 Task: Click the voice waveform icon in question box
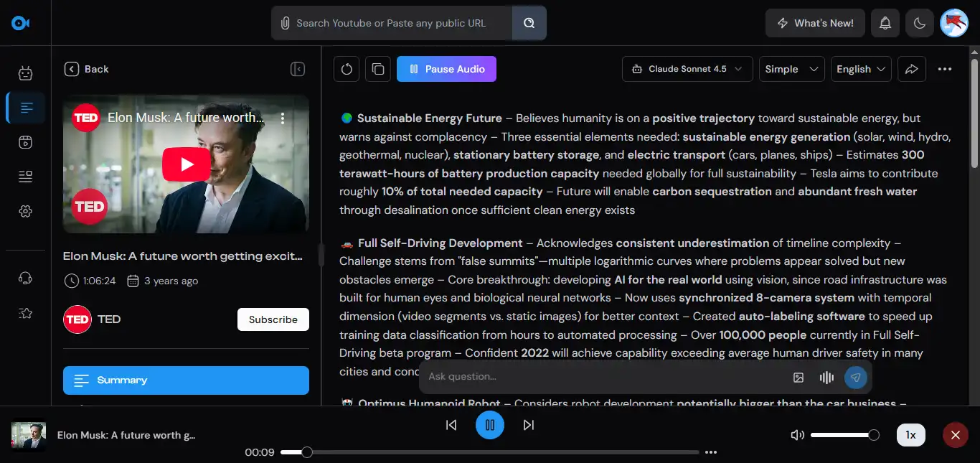click(826, 377)
